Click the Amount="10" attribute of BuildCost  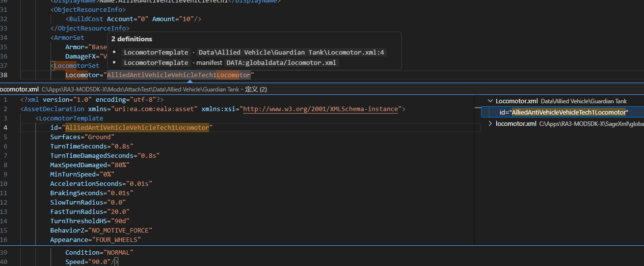(173, 19)
